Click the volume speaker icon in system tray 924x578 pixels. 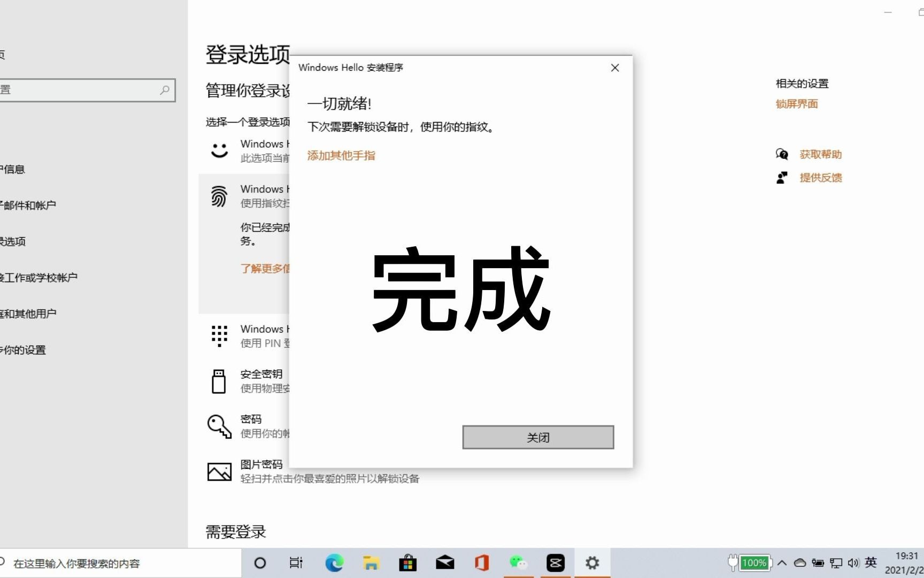(853, 562)
